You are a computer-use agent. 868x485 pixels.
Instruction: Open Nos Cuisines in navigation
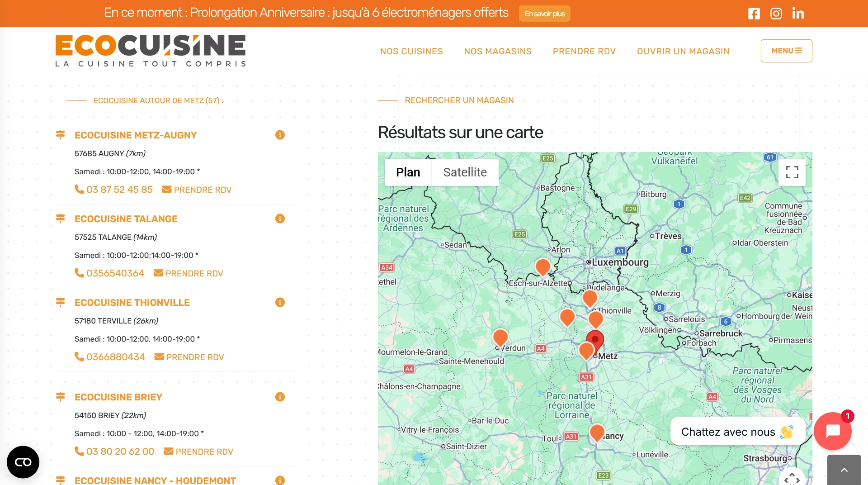pyautogui.click(x=411, y=51)
